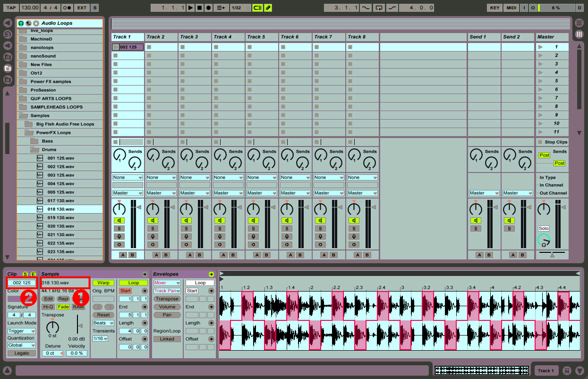Click the Back to Arrangement button
Screen dimensions: 588x379
[221, 8]
